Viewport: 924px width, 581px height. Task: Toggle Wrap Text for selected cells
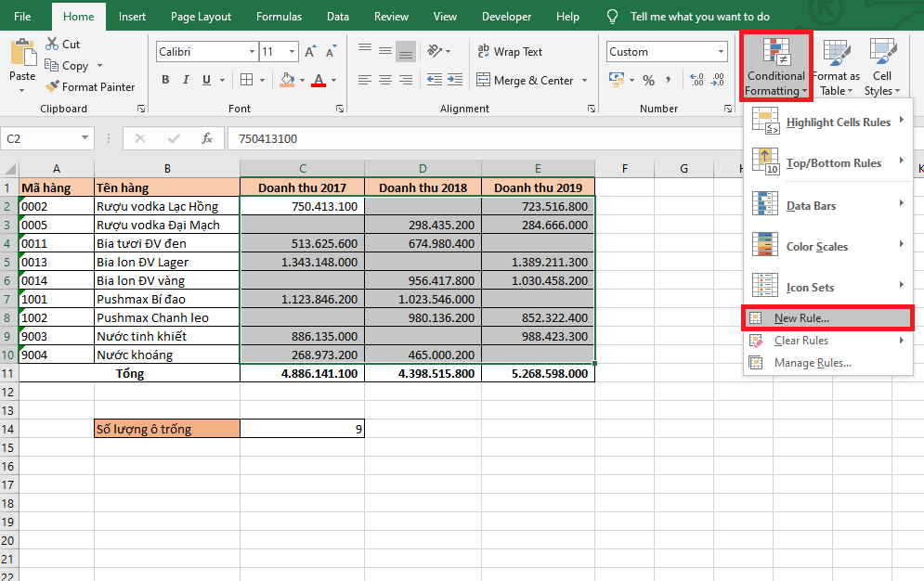(x=509, y=52)
